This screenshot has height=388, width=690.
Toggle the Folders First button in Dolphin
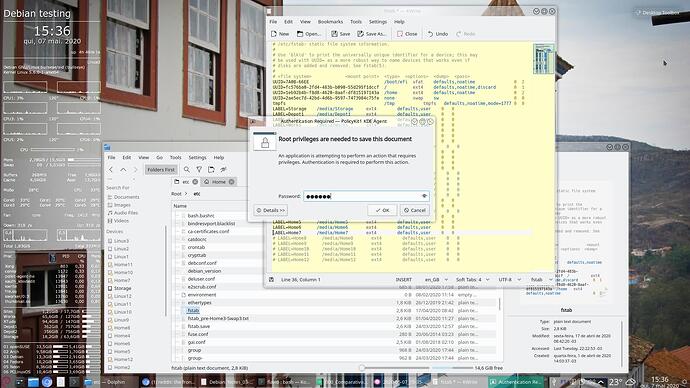[161, 169]
